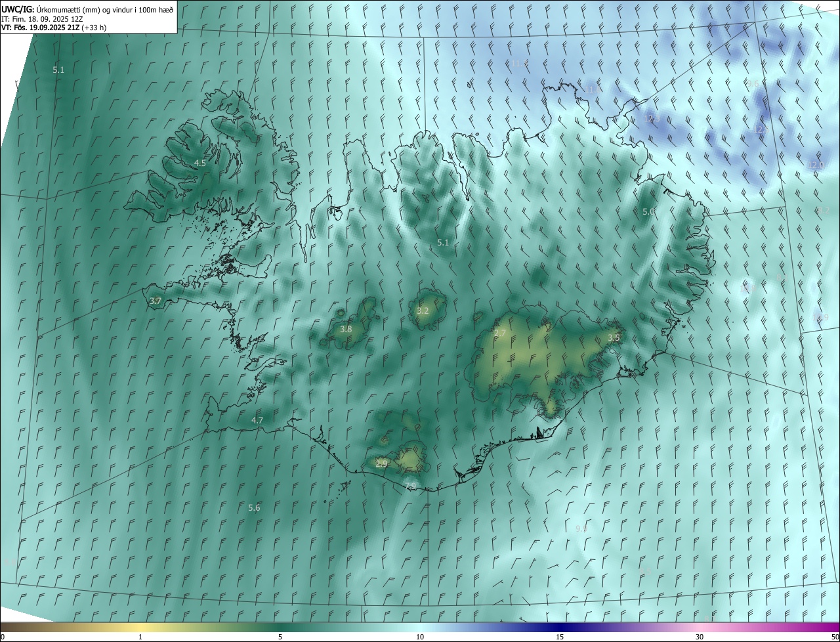Image resolution: width=840 pixels, height=642 pixels.
Task: Click the 15 label on the color scale
Action: pyautogui.click(x=560, y=637)
